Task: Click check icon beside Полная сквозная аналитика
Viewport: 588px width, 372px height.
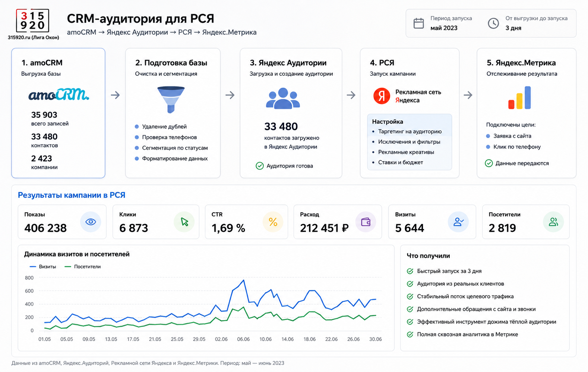Action: click(410, 335)
